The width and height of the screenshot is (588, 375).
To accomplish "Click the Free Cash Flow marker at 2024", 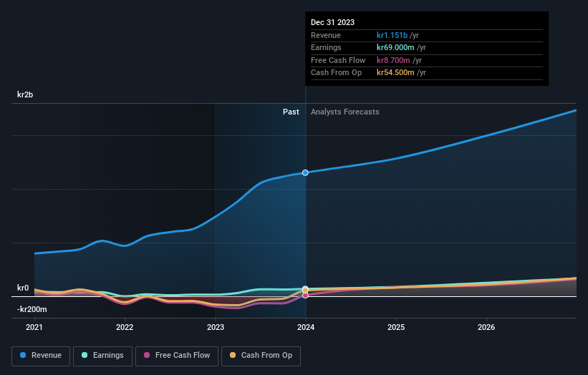I will pos(305,296).
